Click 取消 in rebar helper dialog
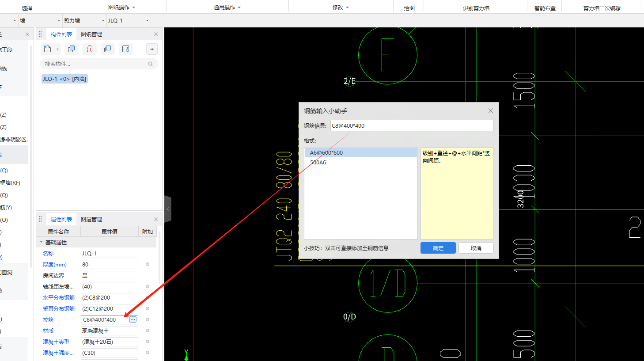644x361 pixels. tap(476, 248)
